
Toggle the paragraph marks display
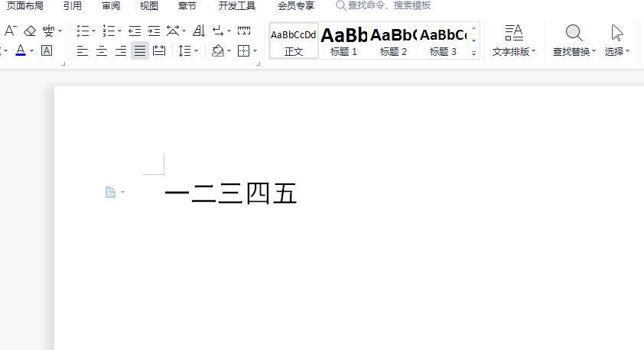(218, 31)
